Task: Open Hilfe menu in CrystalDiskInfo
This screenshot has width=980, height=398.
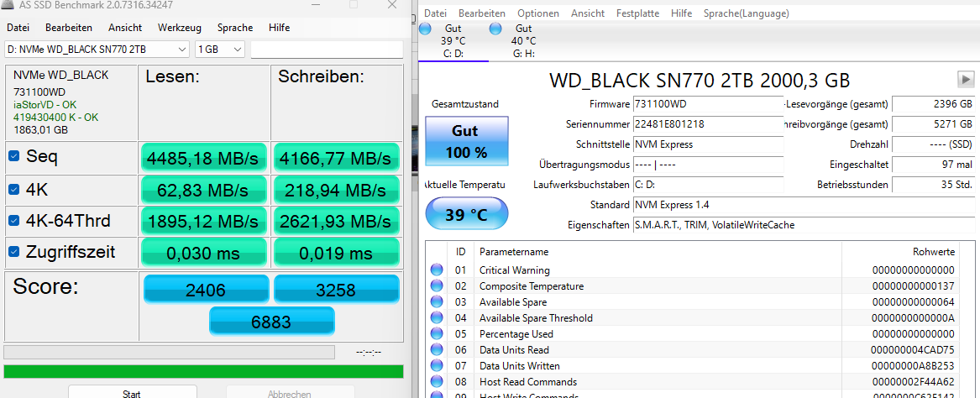Action: (681, 13)
